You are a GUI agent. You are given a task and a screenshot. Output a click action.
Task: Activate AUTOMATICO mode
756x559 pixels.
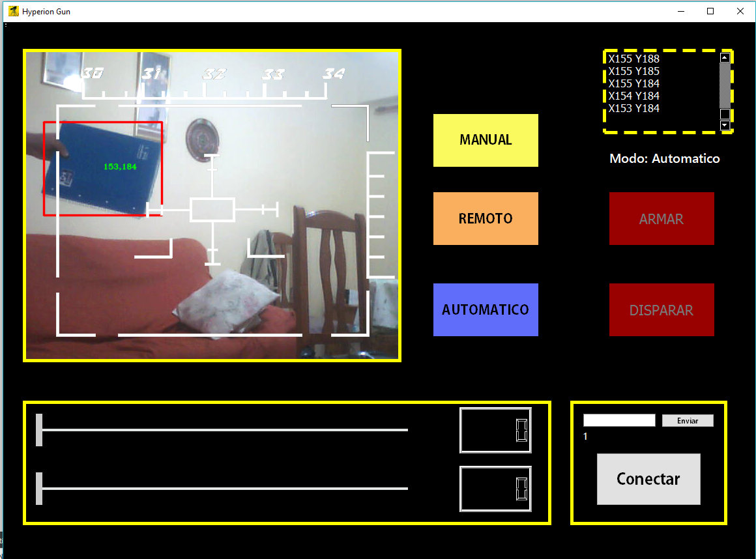point(486,309)
